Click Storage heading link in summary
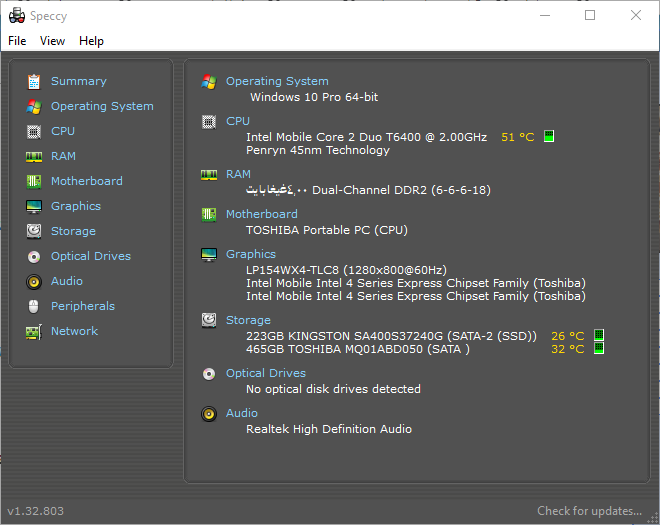The height and width of the screenshot is (525, 660). [x=248, y=320]
